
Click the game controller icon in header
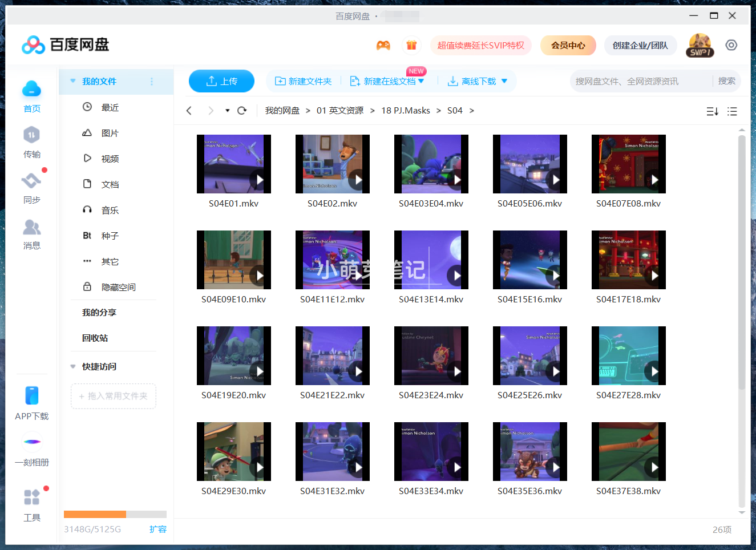[383, 45]
